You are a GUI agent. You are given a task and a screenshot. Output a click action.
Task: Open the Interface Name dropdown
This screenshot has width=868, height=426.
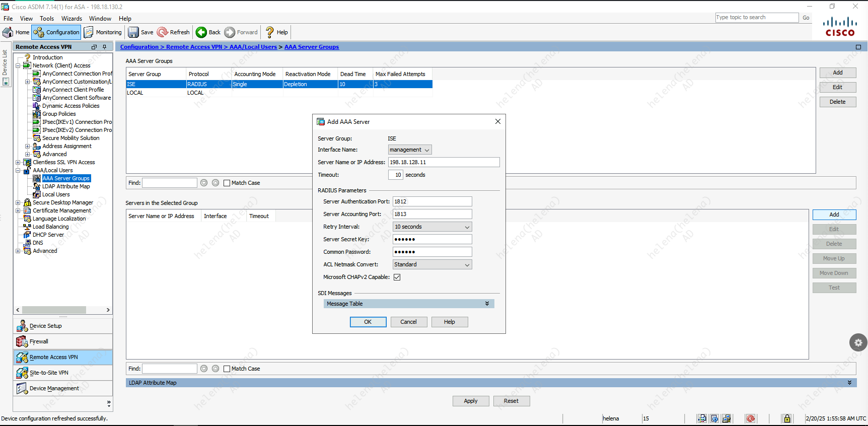pos(410,150)
